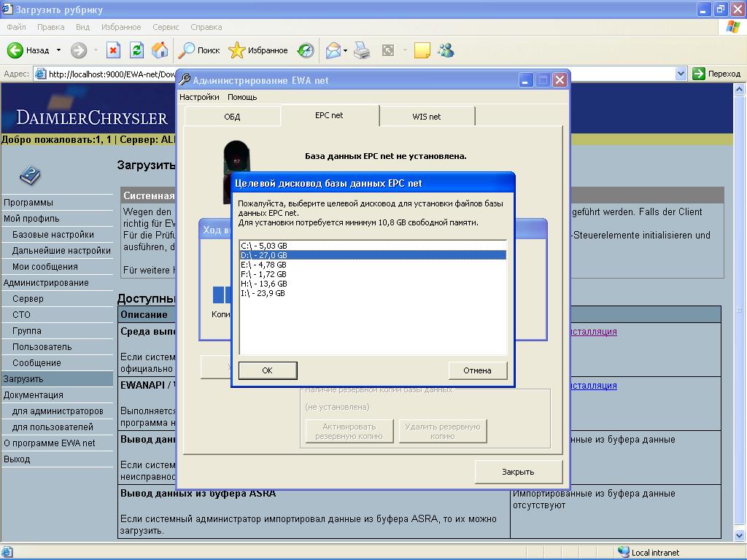747x560 pixels.
Task: Open для администраторов documentation link
Action: (57, 411)
